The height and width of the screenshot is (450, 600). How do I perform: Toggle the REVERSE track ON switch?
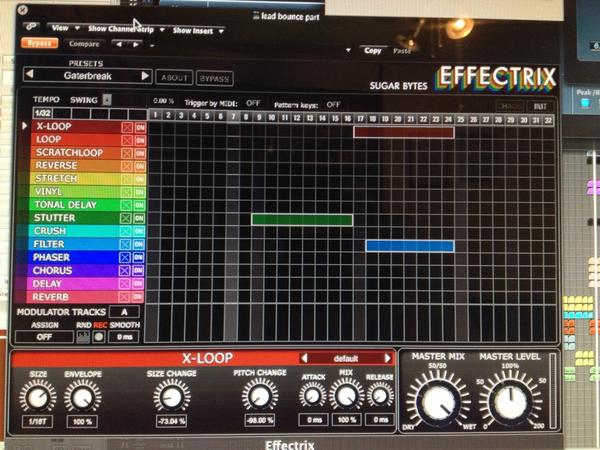[140, 166]
